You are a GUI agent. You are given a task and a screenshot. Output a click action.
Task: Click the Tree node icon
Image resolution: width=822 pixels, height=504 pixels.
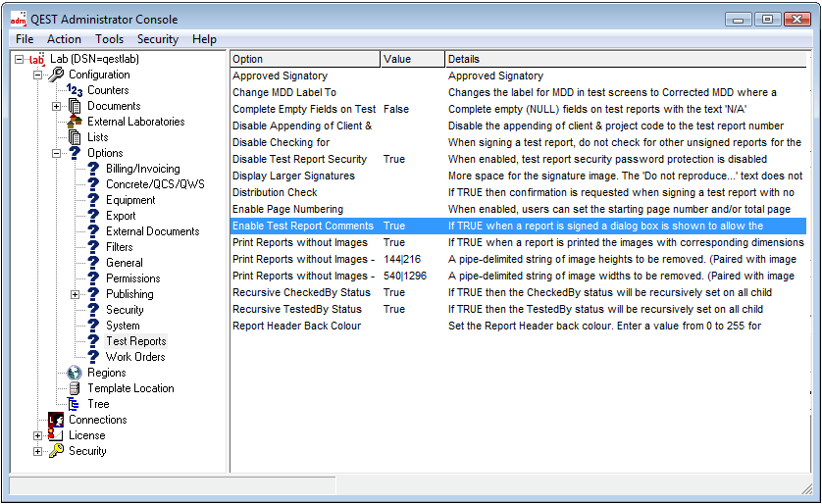(x=75, y=404)
